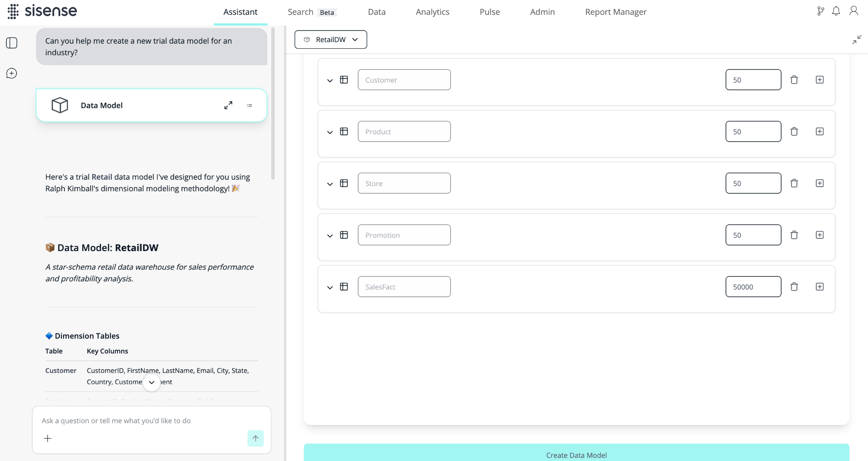Delete the Store table
The width and height of the screenshot is (868, 461).
point(794,183)
